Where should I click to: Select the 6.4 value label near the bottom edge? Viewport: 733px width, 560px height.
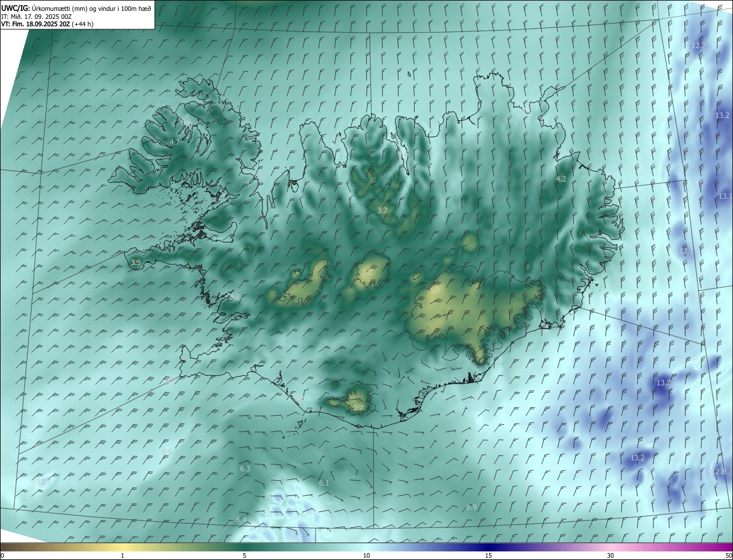coord(241,520)
